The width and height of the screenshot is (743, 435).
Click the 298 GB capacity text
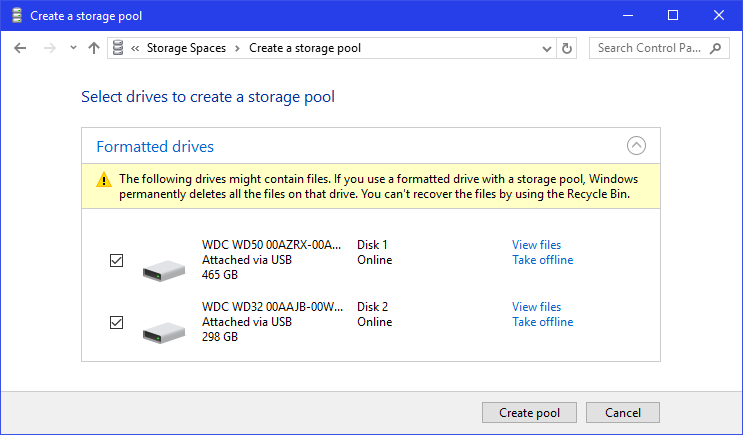pos(219,337)
